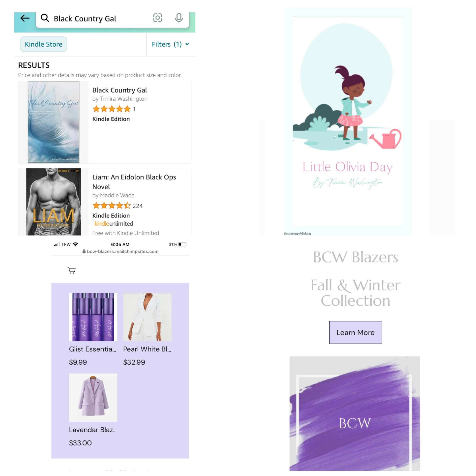Activate the microphone voice search icon
This screenshot has width=476, height=476.
coord(179,18)
